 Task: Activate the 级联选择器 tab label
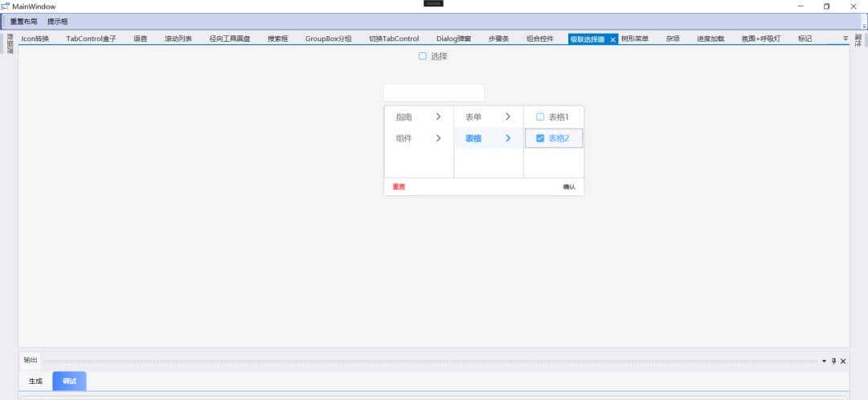588,39
